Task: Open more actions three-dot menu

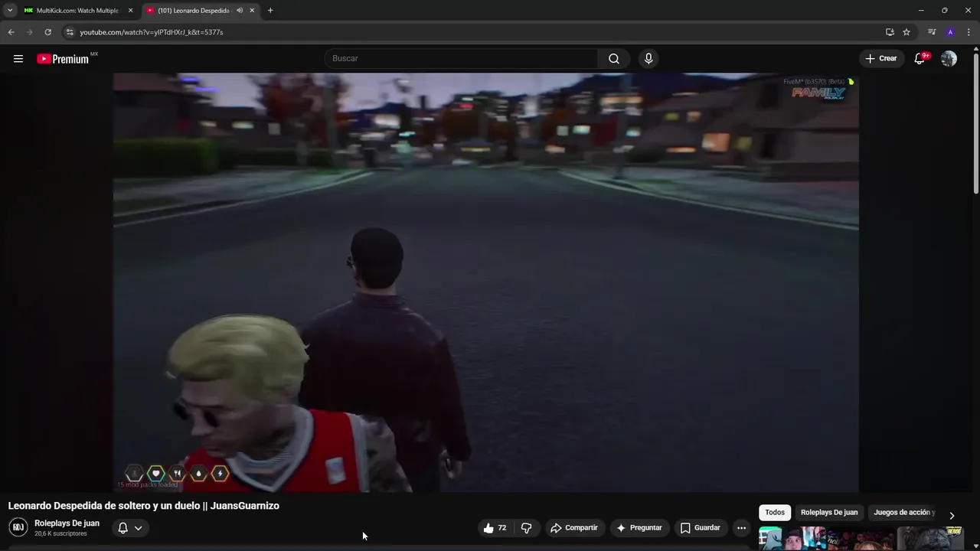Action: (741, 527)
